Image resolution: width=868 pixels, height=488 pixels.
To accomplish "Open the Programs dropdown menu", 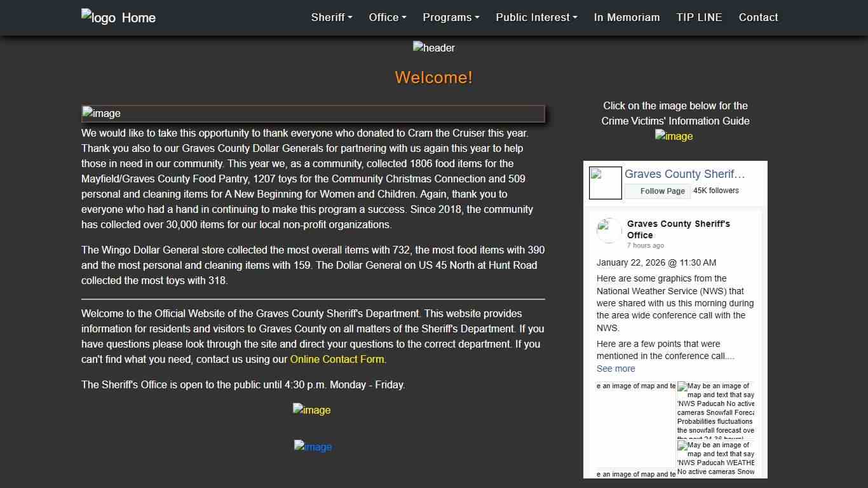I will [451, 17].
